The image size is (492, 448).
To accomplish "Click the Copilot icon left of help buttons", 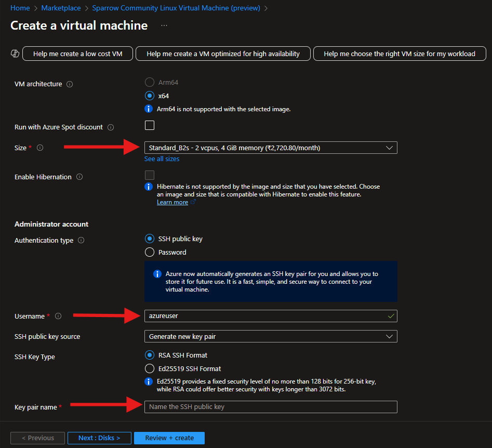I will [15, 53].
